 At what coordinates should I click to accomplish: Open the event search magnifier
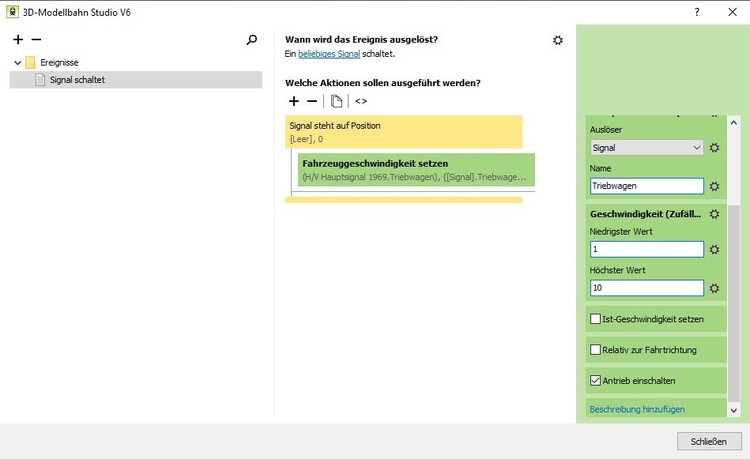coord(252,40)
